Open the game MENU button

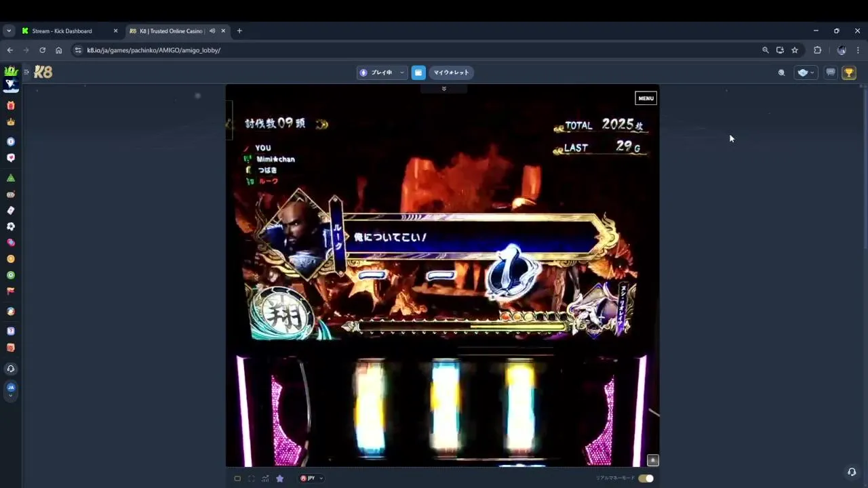point(646,98)
